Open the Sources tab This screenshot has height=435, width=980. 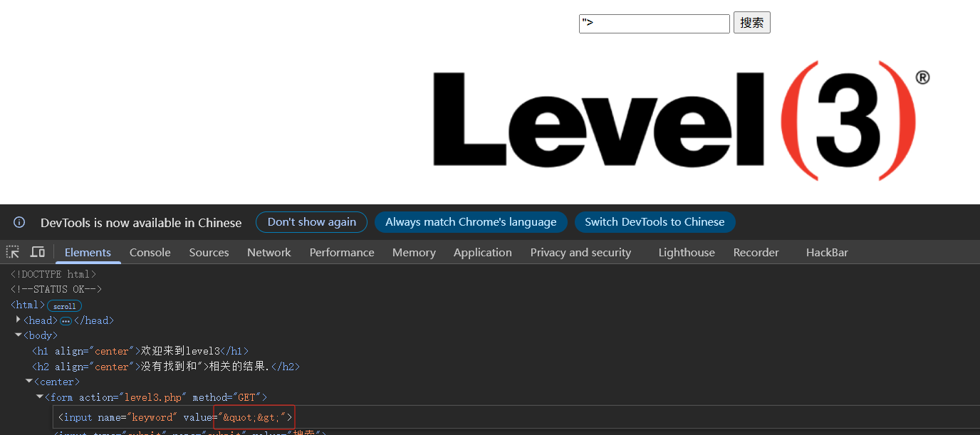tap(209, 252)
